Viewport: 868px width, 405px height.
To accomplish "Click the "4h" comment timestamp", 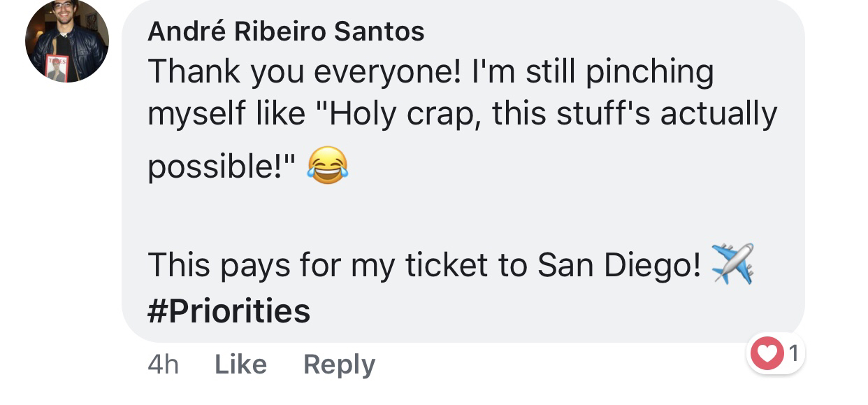I will point(163,364).
